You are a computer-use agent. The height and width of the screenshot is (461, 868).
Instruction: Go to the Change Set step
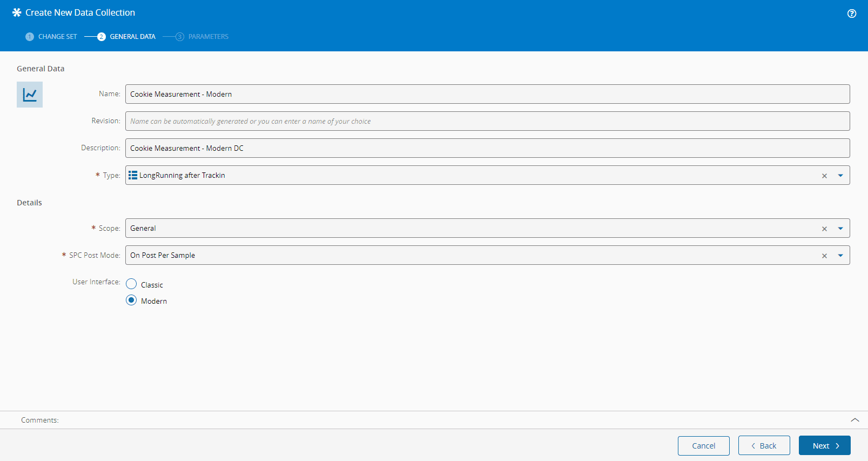pyautogui.click(x=51, y=37)
